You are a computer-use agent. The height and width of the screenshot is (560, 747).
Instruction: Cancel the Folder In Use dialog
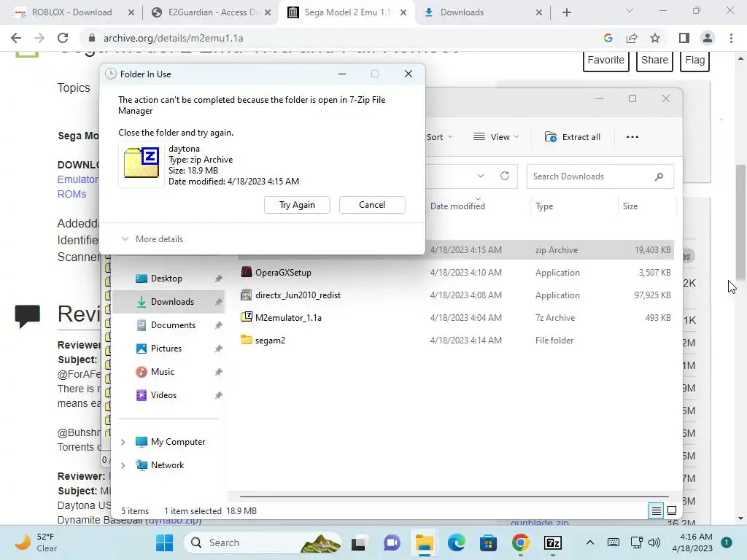coord(372,205)
